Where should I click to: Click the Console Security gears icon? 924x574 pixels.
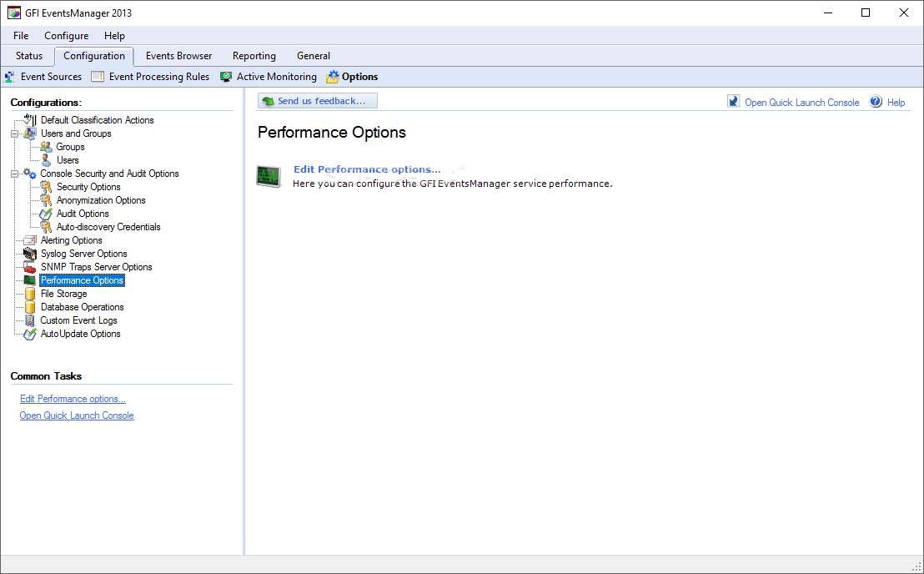click(29, 174)
